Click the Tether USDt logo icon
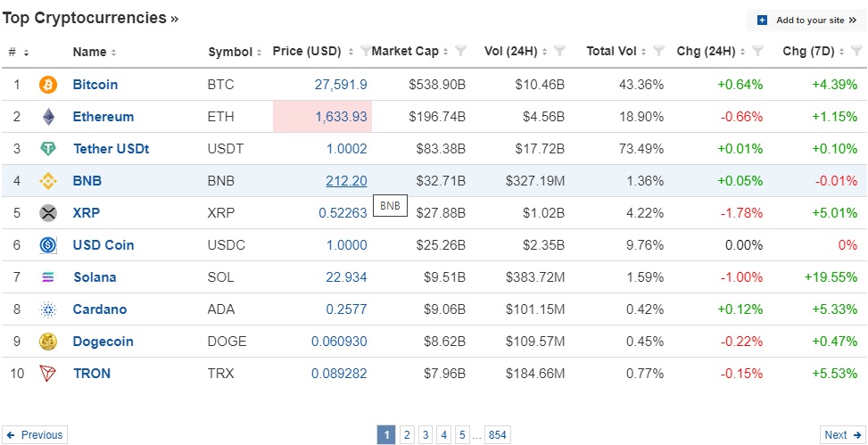 [48, 149]
